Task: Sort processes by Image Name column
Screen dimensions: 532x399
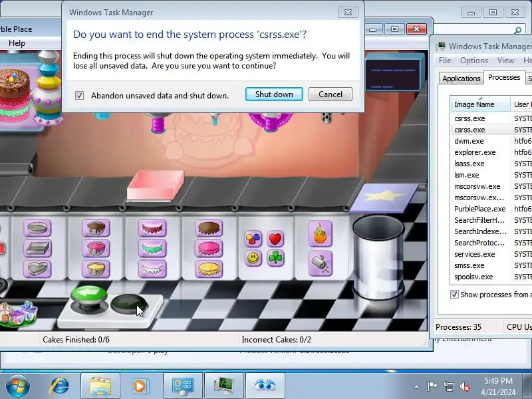Action: point(480,104)
